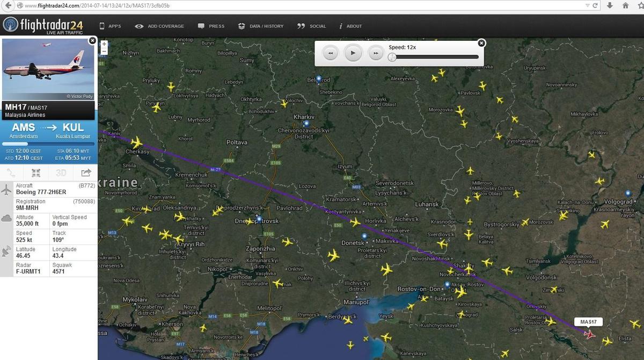Click the longitude value 43.4

click(x=58, y=256)
